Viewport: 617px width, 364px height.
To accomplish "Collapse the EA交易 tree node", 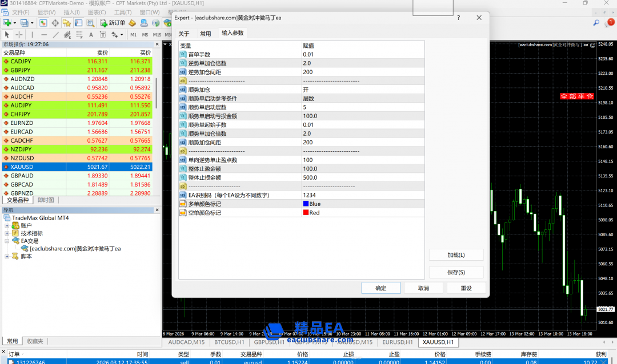I will pos(7,241).
